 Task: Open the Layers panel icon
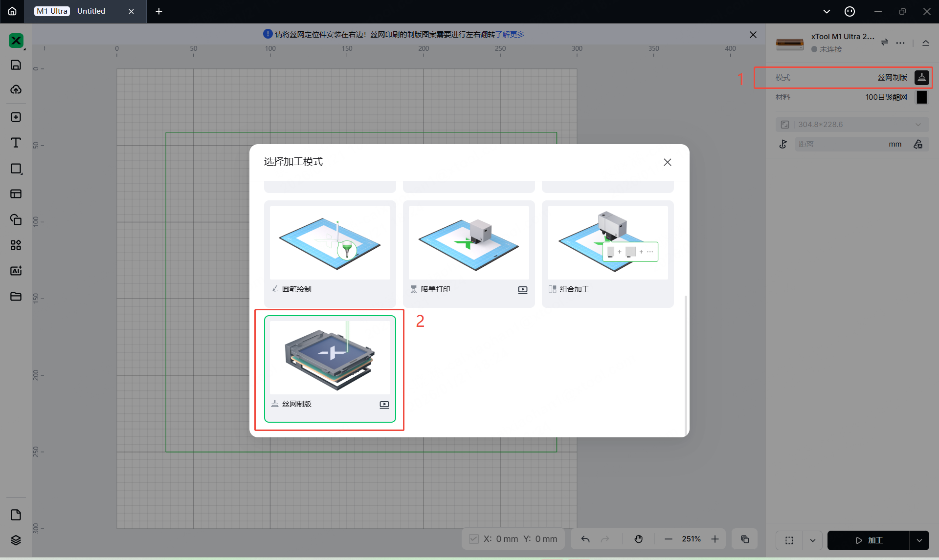pos(16,540)
